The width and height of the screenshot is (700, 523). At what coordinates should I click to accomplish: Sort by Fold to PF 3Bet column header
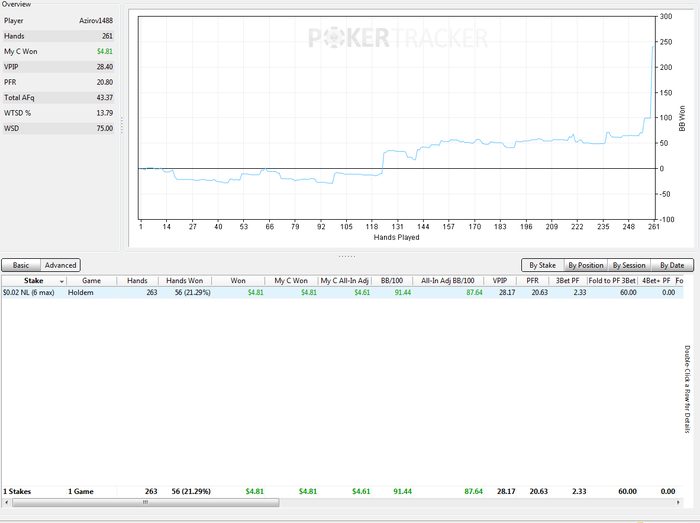pyautogui.click(x=612, y=281)
